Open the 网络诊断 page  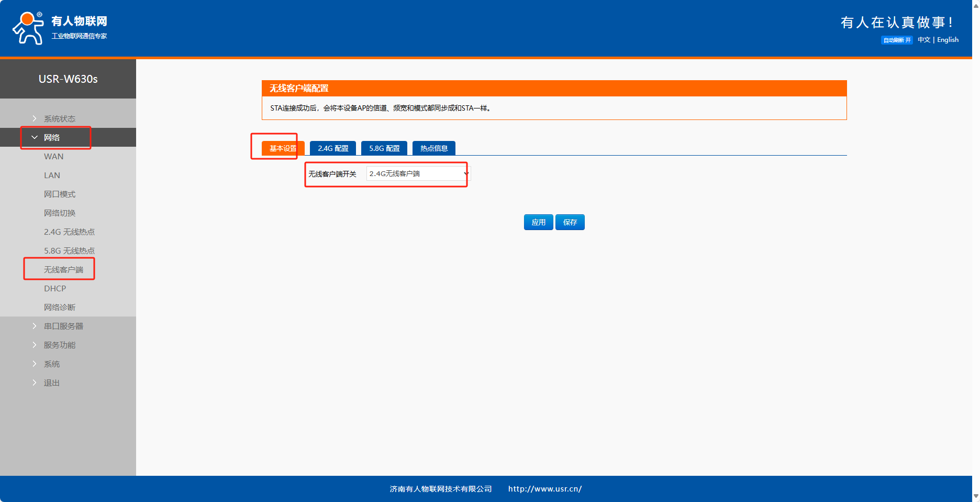(x=60, y=307)
